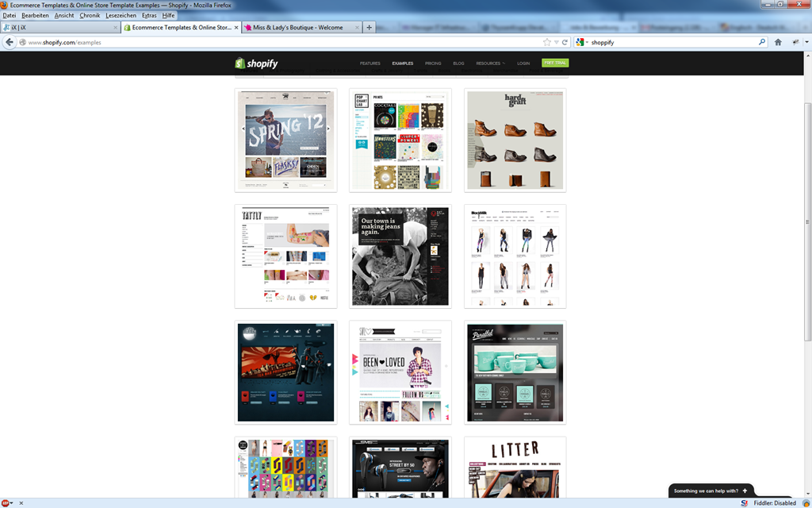
Task: Close the Miss & Lady's Boutique tab
Action: (357, 28)
